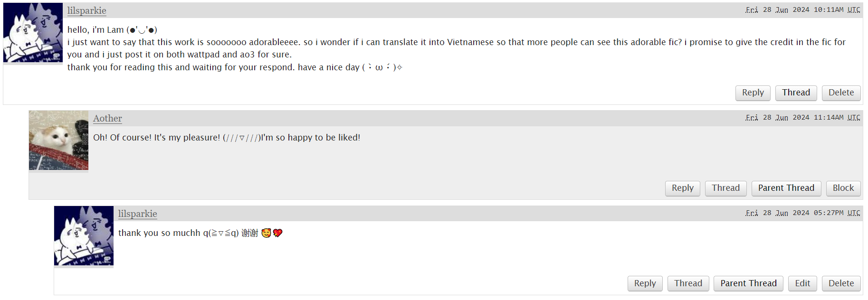This screenshot has height=300, width=868.
Task: Go to Parent Thread from Aother's comment
Action: pos(786,188)
